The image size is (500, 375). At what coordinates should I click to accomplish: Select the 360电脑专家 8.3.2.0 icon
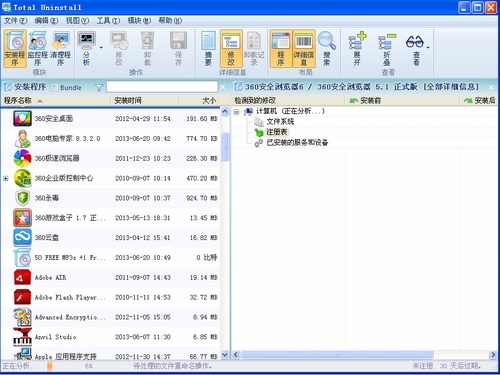point(22,138)
